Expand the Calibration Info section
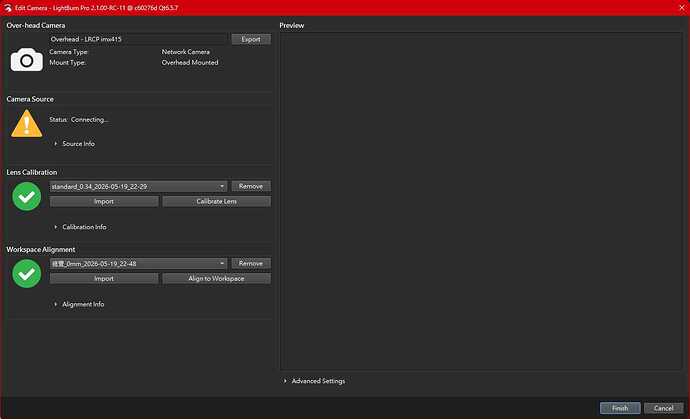The height and width of the screenshot is (419, 690). 80,227
